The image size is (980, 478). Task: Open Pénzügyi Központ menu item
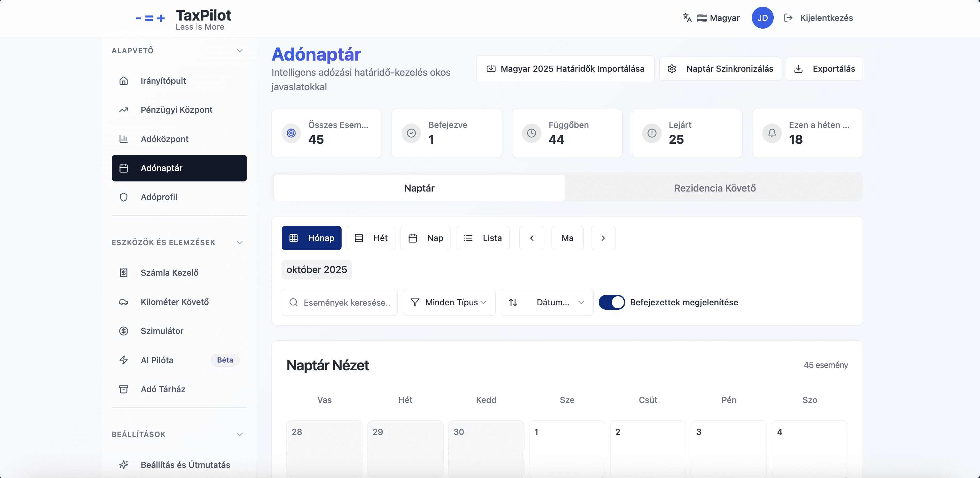coord(177,110)
